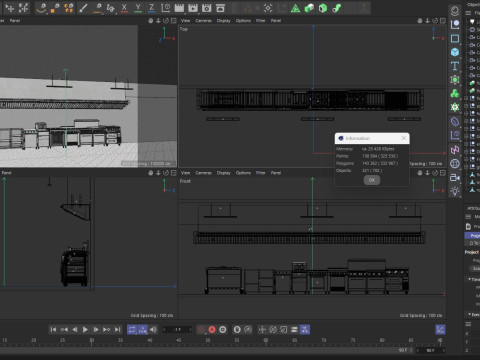Click the current frame field in timeline
The width and height of the screenshot is (480, 360).
(x=177, y=330)
